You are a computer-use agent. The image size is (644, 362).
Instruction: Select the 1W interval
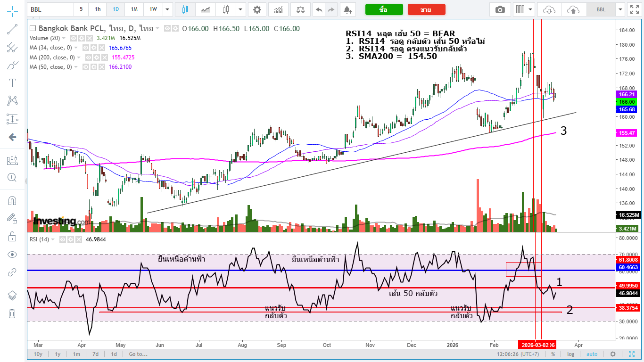[x=153, y=9]
